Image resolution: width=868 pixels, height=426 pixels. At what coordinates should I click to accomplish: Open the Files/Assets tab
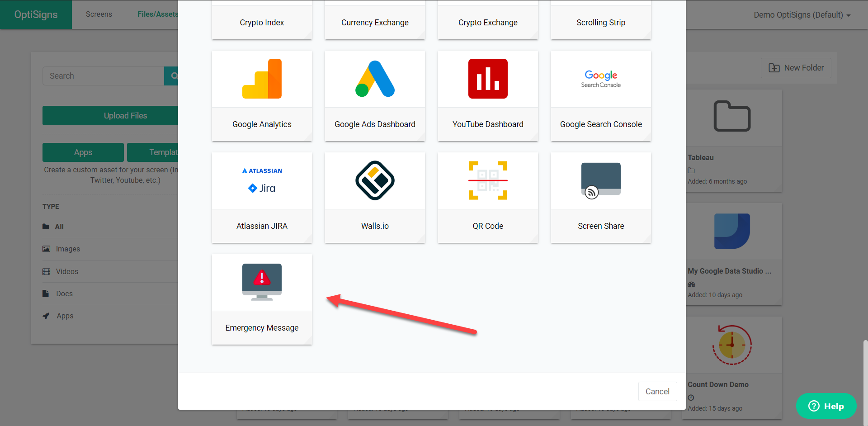pos(158,14)
